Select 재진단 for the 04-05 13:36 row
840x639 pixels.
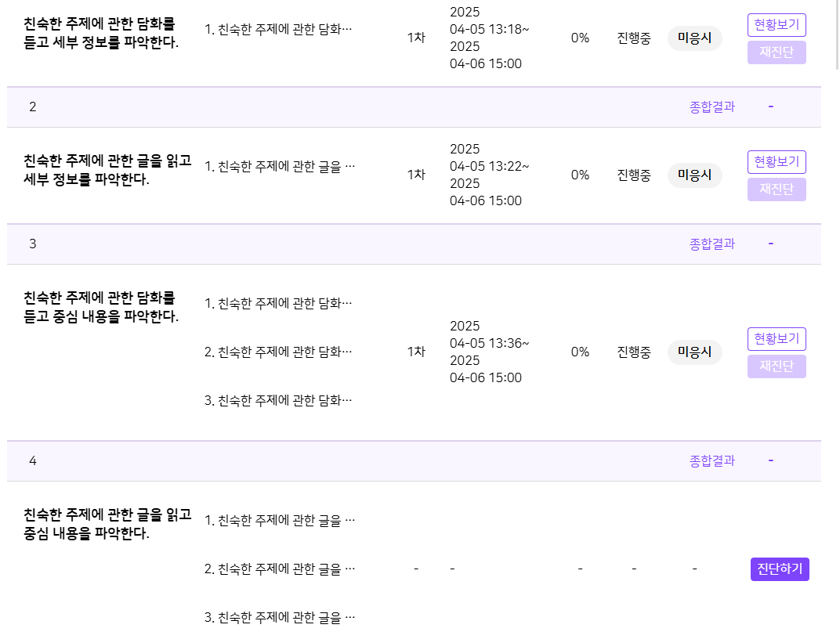pyautogui.click(x=777, y=366)
